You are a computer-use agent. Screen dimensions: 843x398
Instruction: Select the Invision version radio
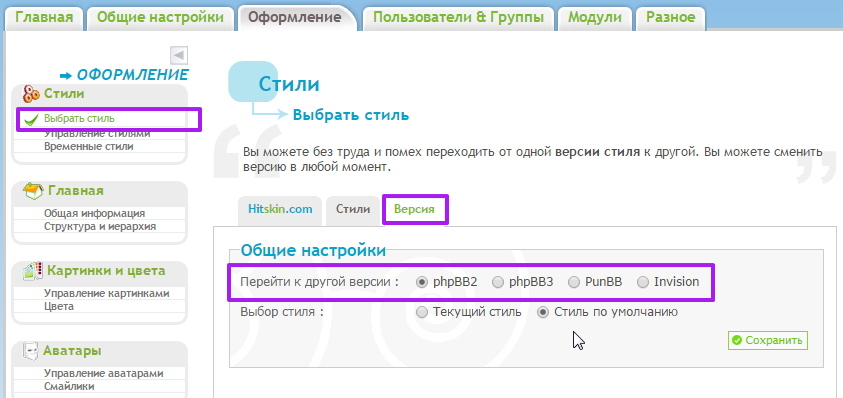point(643,282)
